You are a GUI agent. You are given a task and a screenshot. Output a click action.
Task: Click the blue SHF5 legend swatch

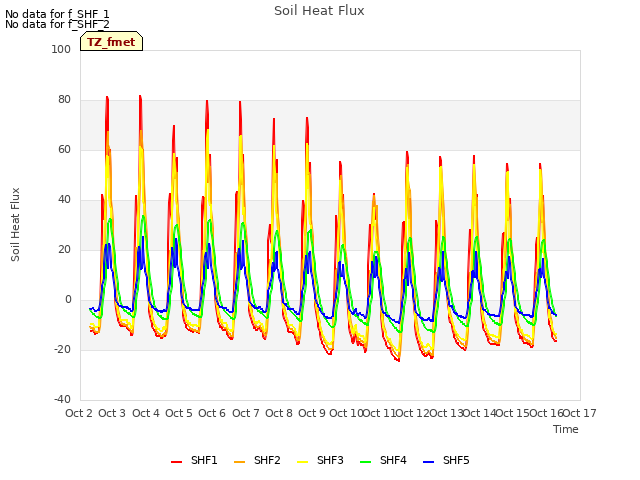[x=429, y=462]
